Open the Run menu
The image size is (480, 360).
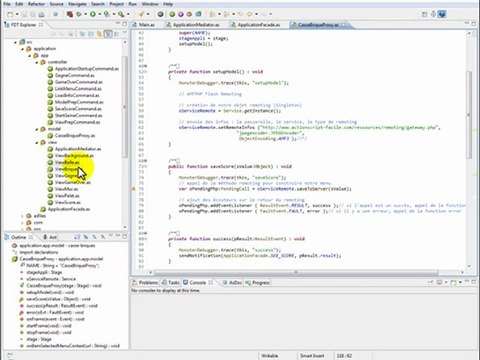133,4
